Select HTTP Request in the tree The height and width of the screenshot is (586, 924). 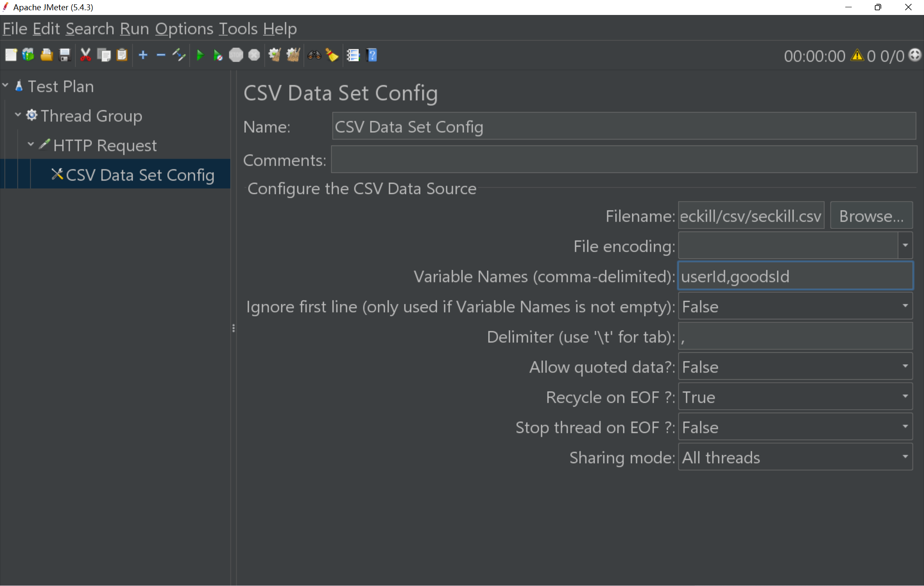point(105,146)
